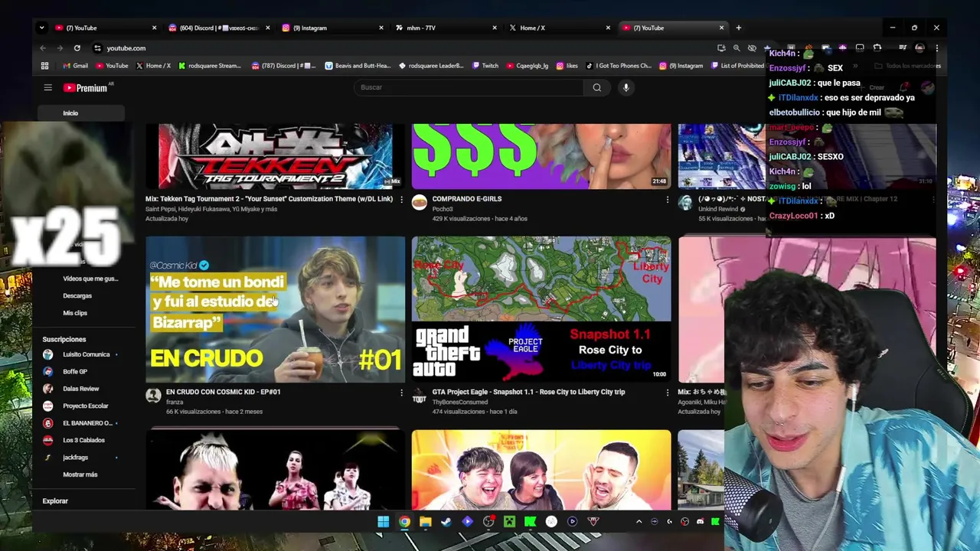Open ThyBonesConsumed channel avatar
Viewport: 980px width, 551px height.
click(419, 396)
